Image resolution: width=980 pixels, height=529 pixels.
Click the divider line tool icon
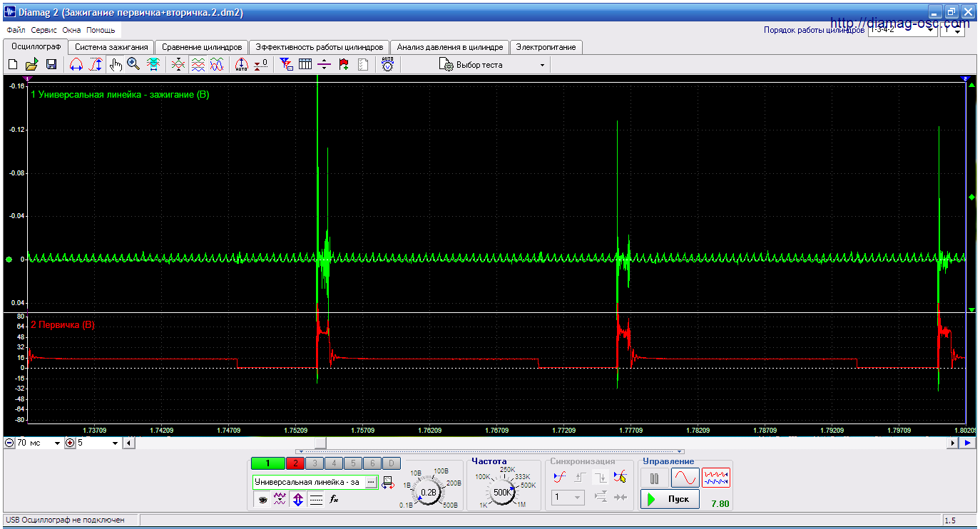325,65
